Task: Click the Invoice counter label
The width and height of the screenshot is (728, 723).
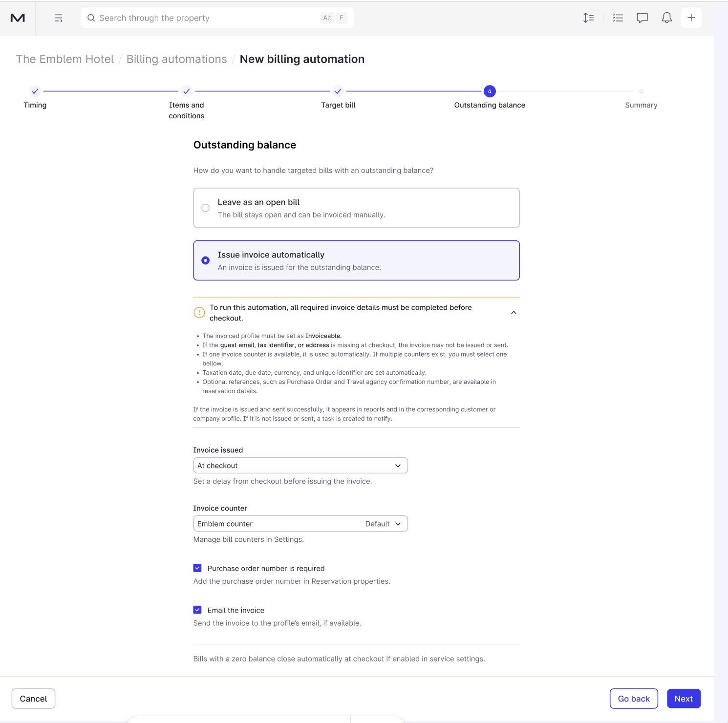Action: [x=220, y=508]
